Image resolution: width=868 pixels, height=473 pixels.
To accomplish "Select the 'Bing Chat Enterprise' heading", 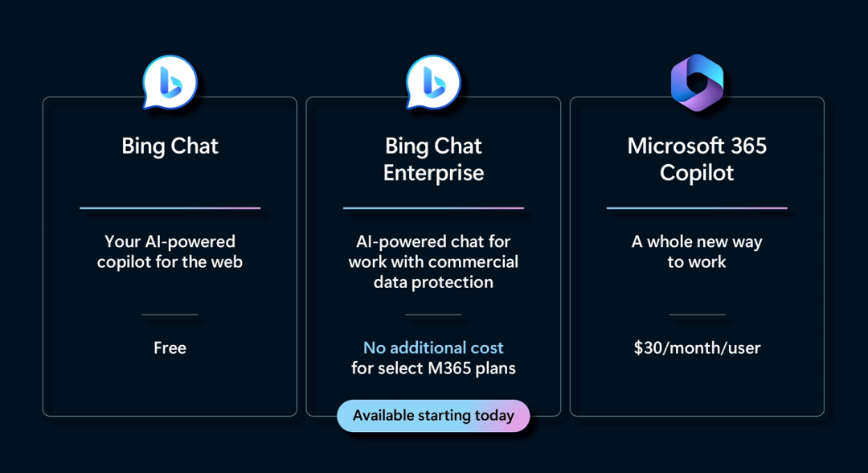I will point(433,159).
